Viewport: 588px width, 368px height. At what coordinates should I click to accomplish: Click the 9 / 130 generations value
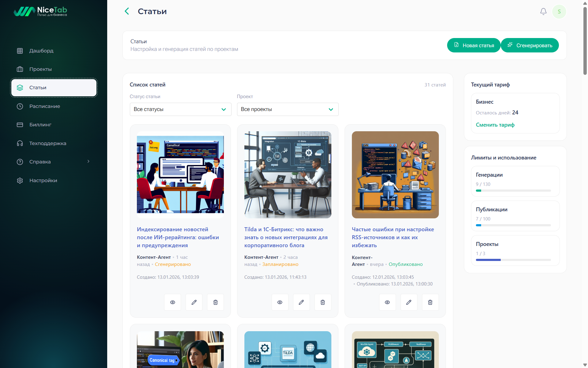point(483,184)
